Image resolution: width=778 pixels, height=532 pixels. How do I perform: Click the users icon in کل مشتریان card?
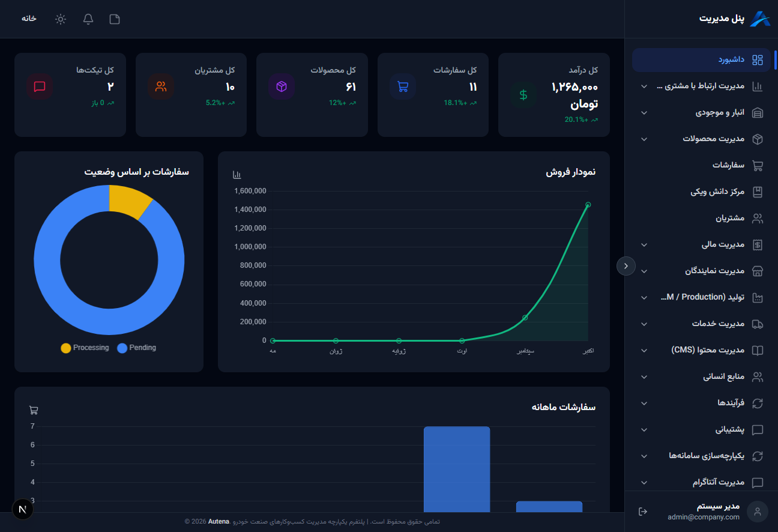coord(161,86)
